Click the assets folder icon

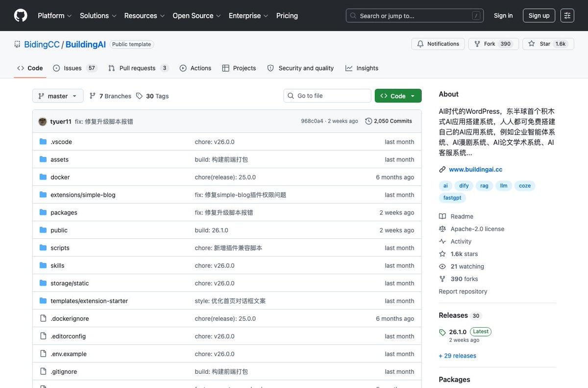tap(43, 159)
